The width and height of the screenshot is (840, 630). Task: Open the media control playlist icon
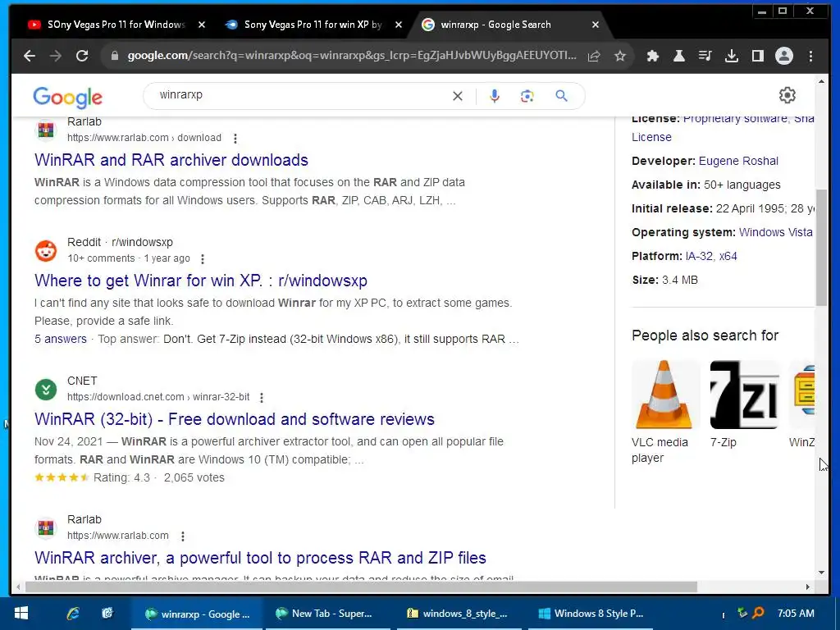[x=705, y=56]
